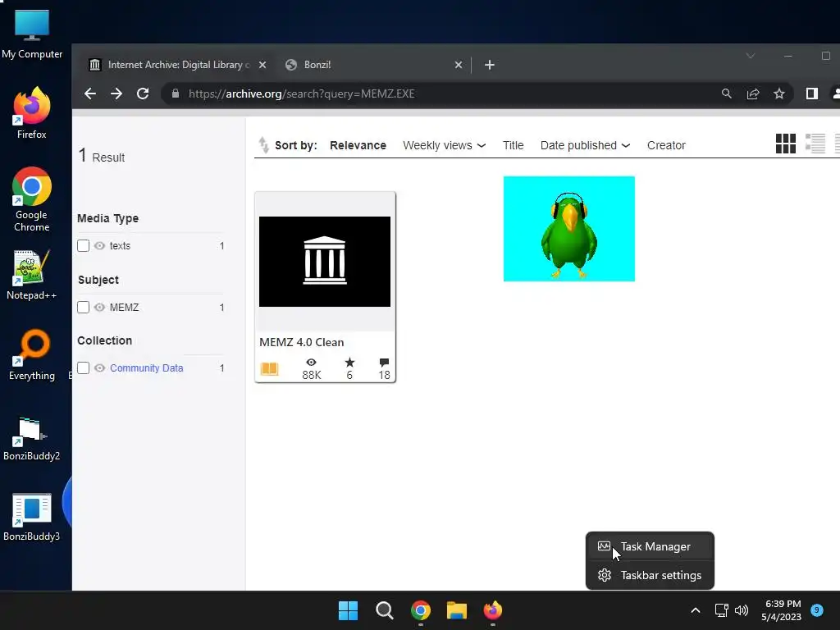Click the green Bonzi parrot character
The height and width of the screenshot is (630, 840).
(x=569, y=235)
